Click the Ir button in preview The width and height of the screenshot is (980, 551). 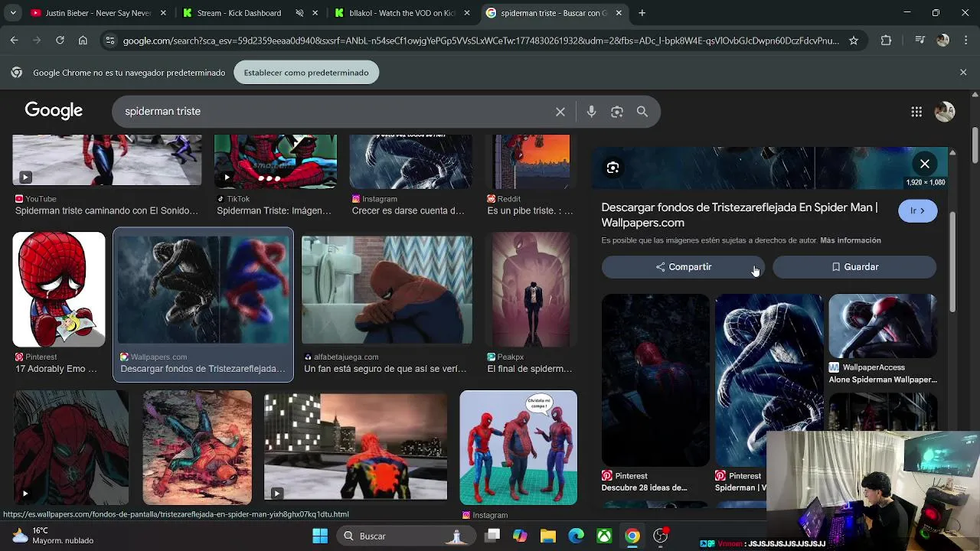(x=917, y=210)
